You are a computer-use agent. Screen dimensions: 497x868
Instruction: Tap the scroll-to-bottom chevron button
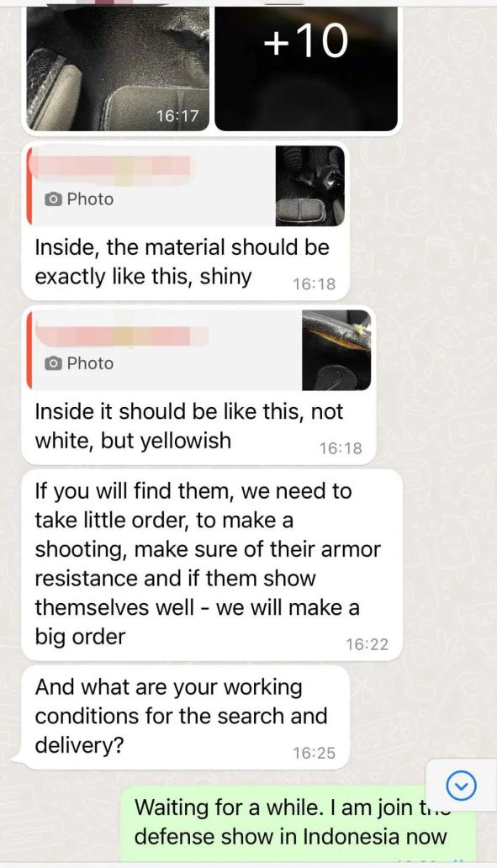(x=461, y=785)
